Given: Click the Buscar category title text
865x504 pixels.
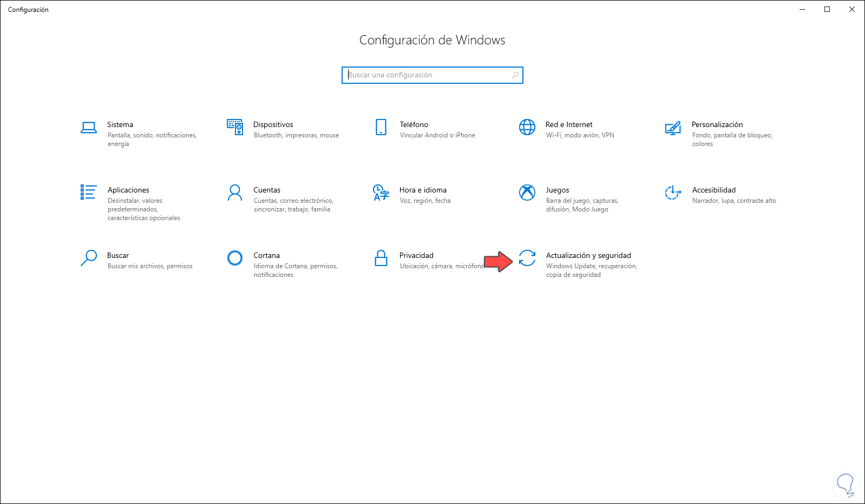Looking at the screenshot, I should pos(118,256).
